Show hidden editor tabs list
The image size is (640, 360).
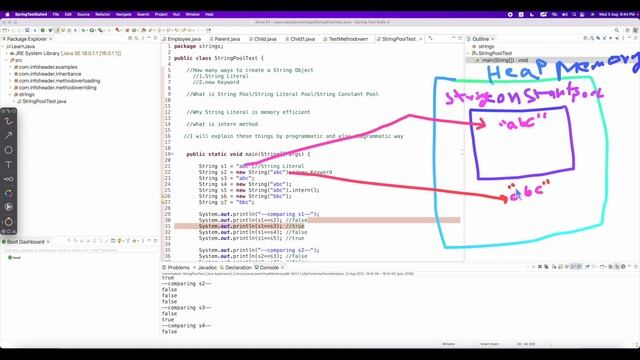[x=430, y=38]
